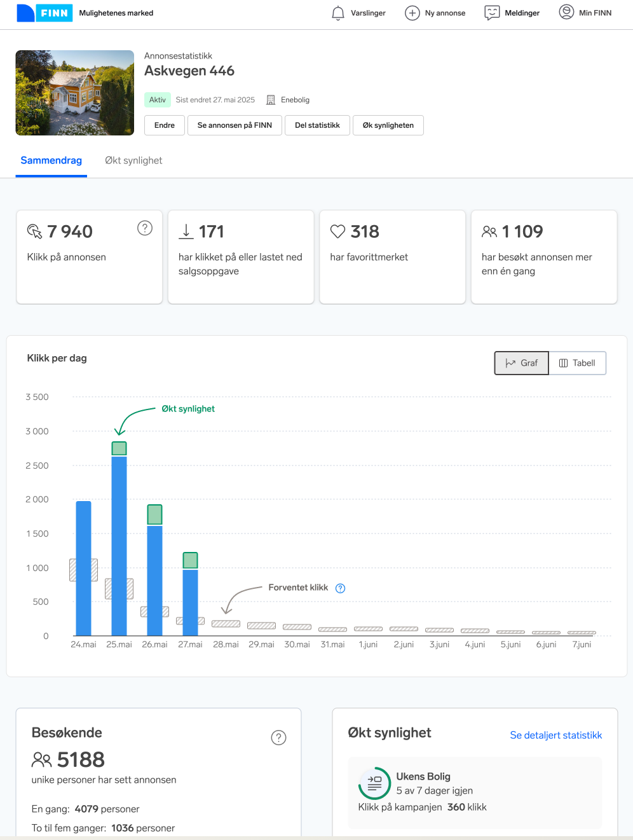This screenshot has width=633, height=840.
Task: Click the 3 500 axis value
Action: click(x=37, y=397)
